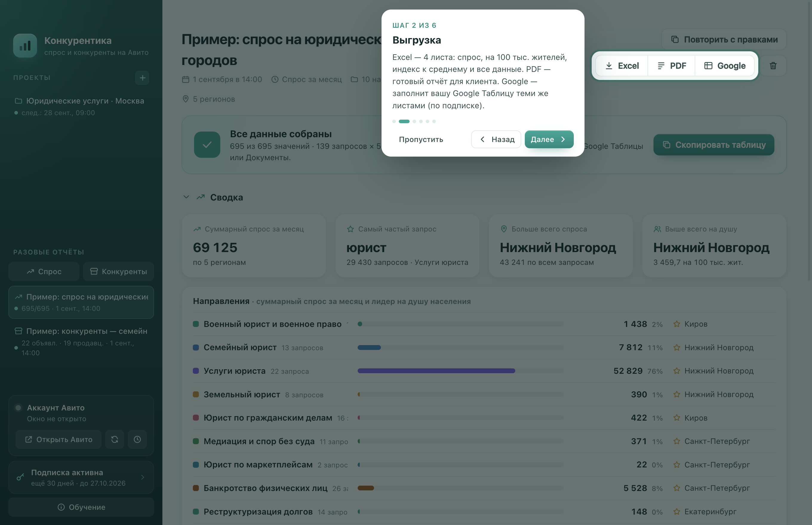Delete report with trash icon
This screenshot has width=812, height=525.
point(773,66)
